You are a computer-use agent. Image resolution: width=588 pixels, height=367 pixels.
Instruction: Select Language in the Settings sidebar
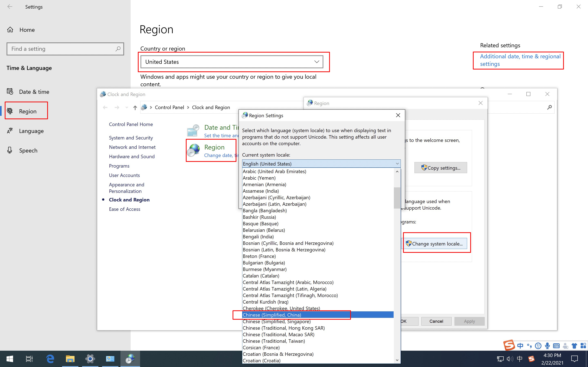tap(31, 131)
